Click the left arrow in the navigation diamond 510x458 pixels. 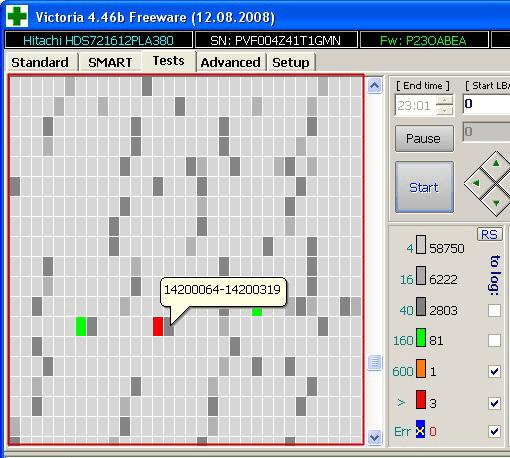(477, 183)
